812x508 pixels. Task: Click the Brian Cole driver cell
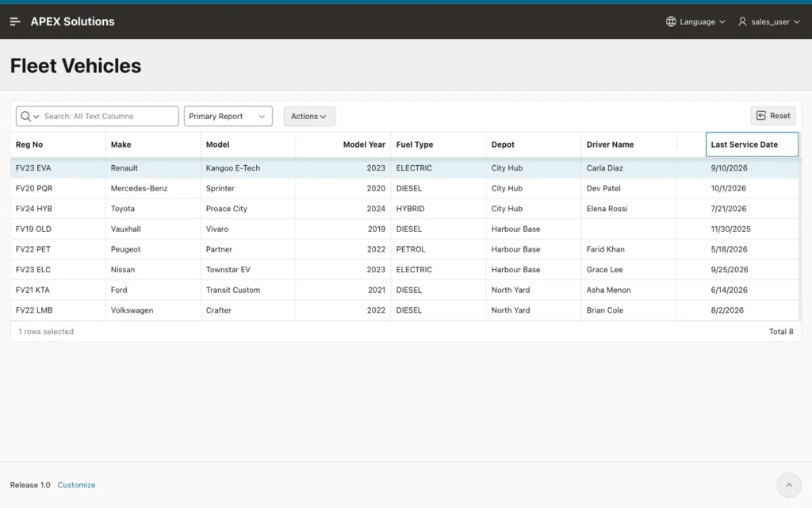click(x=629, y=310)
